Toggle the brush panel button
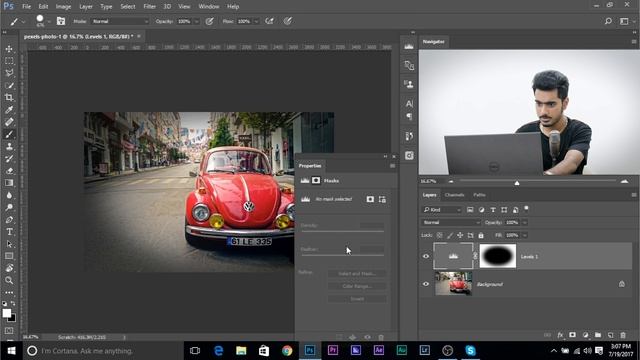The image size is (640, 360). tap(61, 21)
